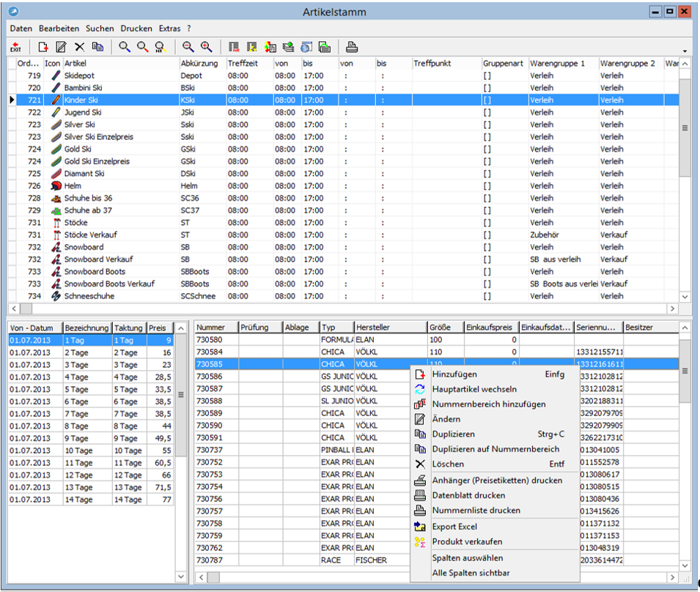
Task: Click the red EXIT toolbar icon
Action: [x=16, y=47]
